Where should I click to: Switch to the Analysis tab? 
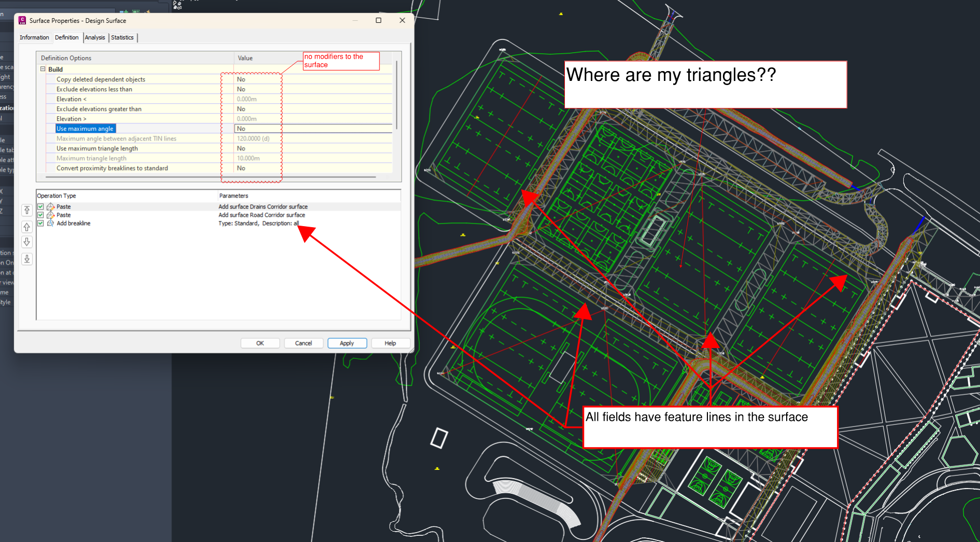(95, 37)
